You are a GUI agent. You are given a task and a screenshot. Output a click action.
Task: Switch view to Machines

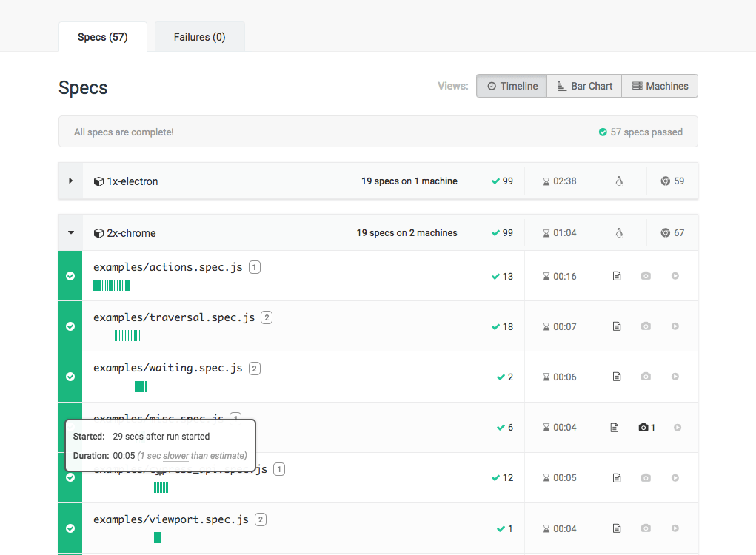coord(659,85)
